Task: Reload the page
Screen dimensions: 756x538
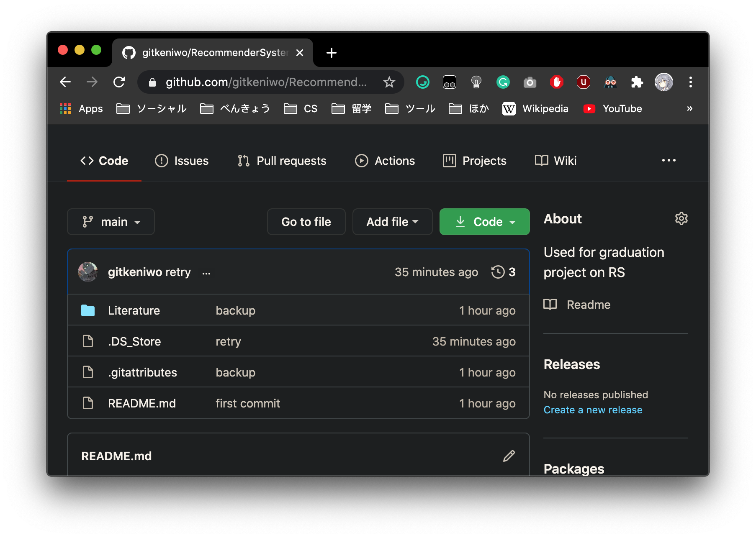Action: tap(119, 82)
